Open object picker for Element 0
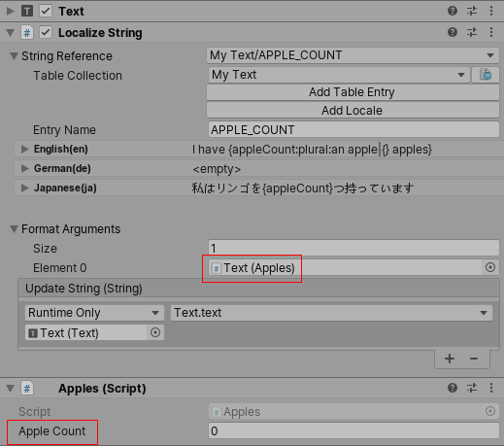 (x=490, y=267)
